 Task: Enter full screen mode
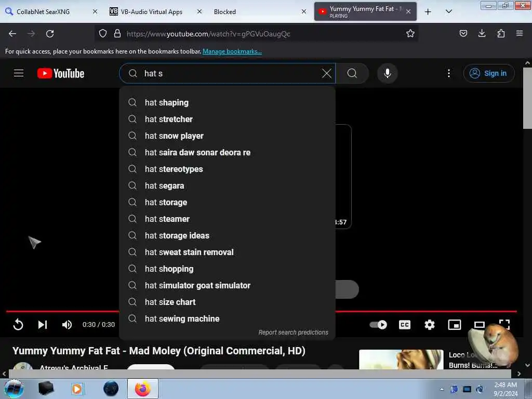pyautogui.click(x=504, y=324)
